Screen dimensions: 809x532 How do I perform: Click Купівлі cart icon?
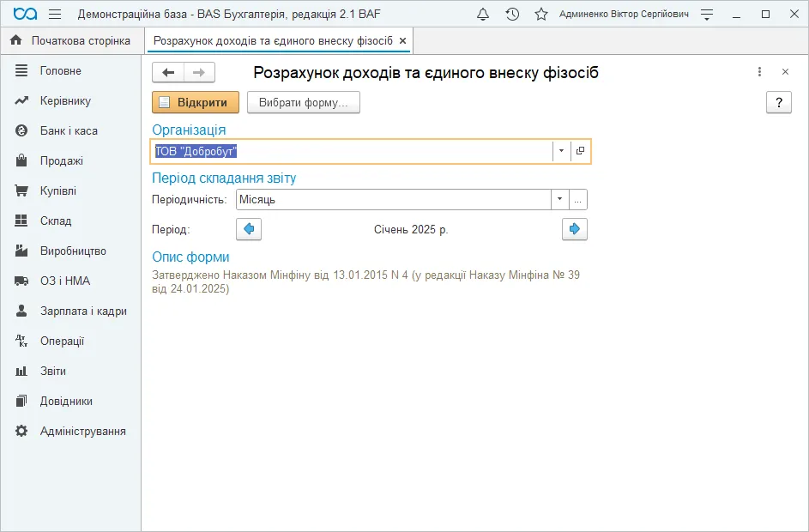[x=21, y=190]
